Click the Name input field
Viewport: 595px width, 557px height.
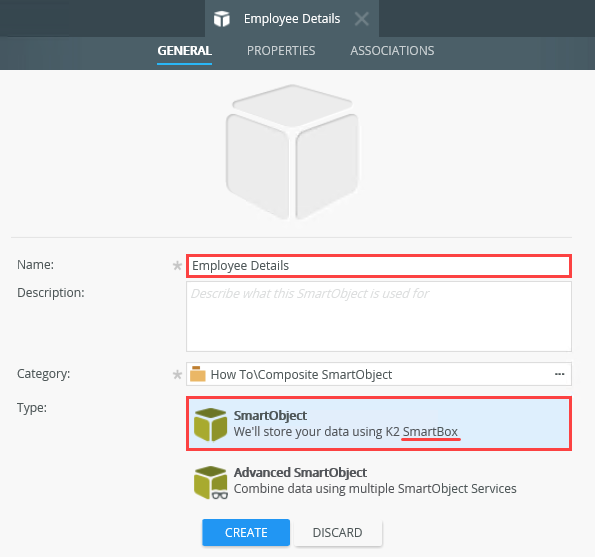(x=379, y=266)
